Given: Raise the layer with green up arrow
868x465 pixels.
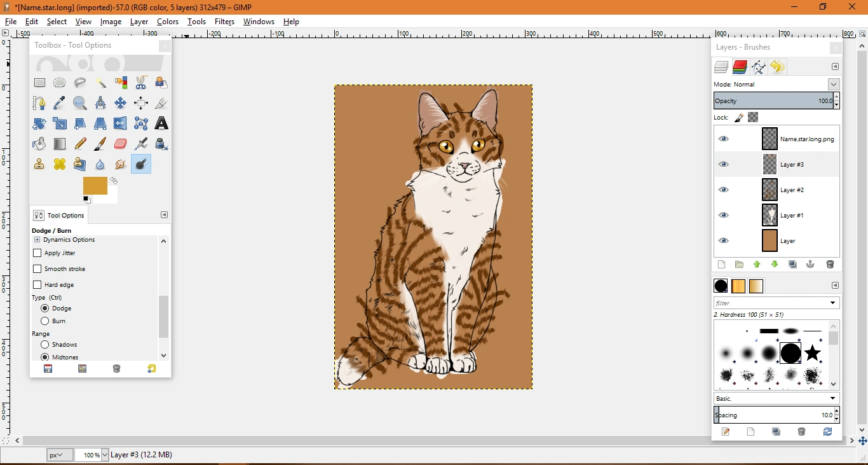Looking at the screenshot, I should [x=757, y=265].
